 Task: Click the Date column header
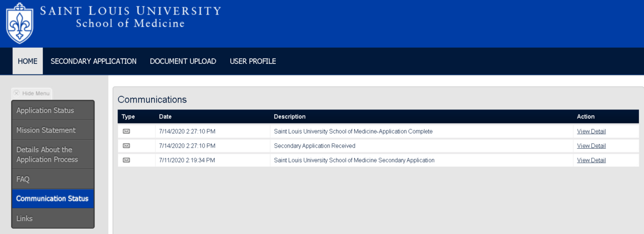click(165, 116)
